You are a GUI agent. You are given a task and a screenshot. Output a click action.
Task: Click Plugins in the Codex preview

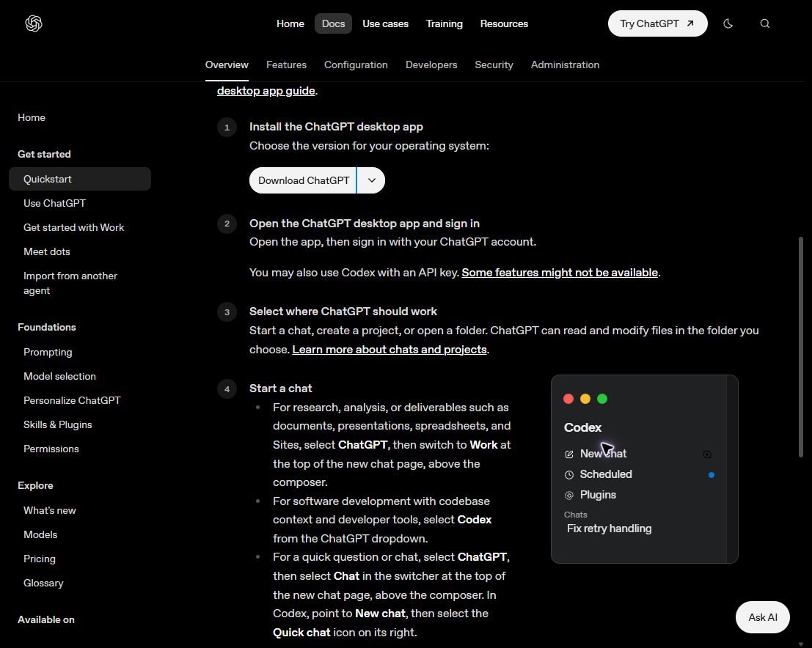(x=598, y=495)
